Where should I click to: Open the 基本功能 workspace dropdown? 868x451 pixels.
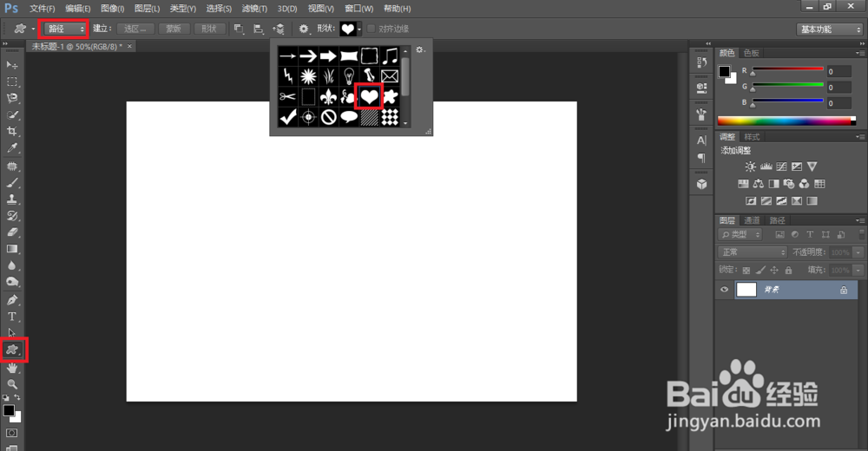829,29
